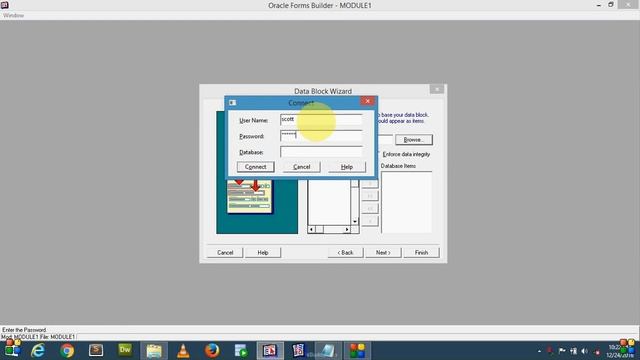
Task: Focus the Password field
Action: point(321,136)
